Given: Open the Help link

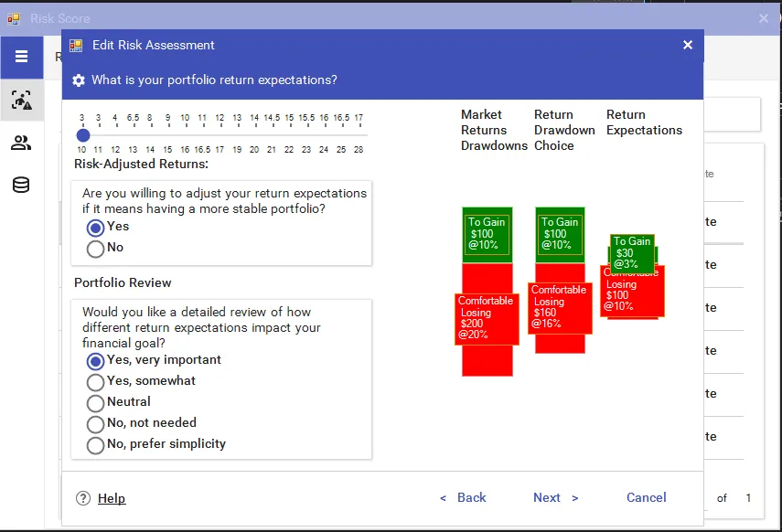Looking at the screenshot, I should click(112, 498).
